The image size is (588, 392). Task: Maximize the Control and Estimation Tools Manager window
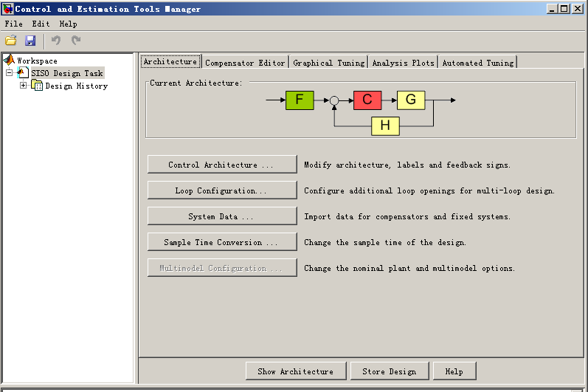(564, 9)
